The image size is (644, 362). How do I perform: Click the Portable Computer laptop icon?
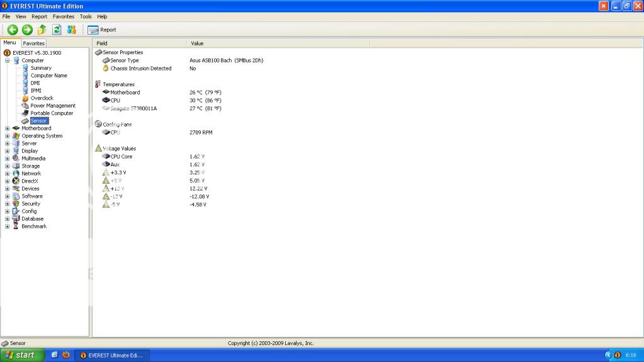click(25, 113)
